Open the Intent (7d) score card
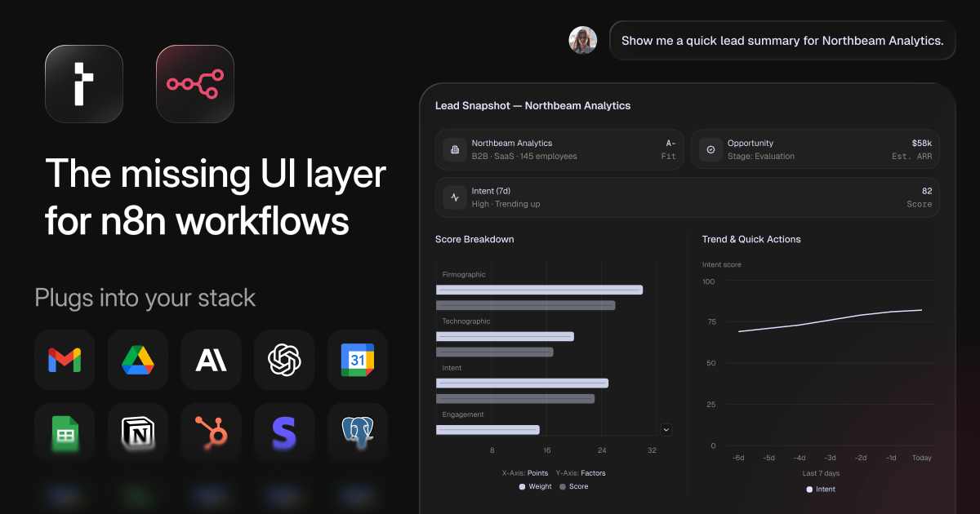 click(x=688, y=197)
